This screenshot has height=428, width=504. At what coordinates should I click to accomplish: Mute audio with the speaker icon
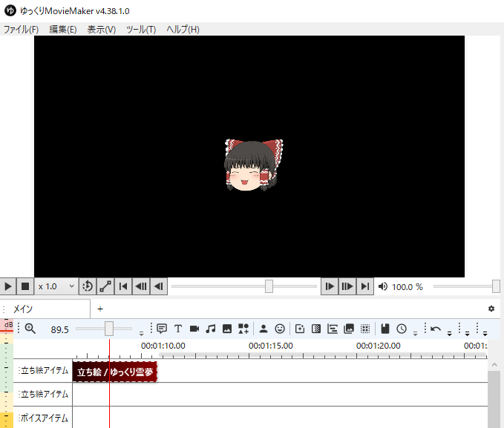[x=383, y=286]
